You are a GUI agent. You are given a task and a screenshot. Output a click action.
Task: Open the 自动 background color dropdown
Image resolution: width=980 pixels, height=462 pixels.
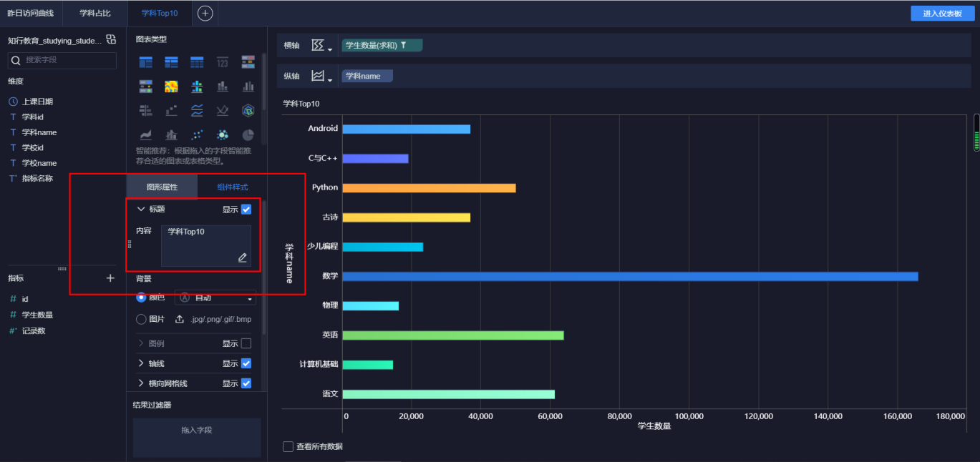coord(215,298)
